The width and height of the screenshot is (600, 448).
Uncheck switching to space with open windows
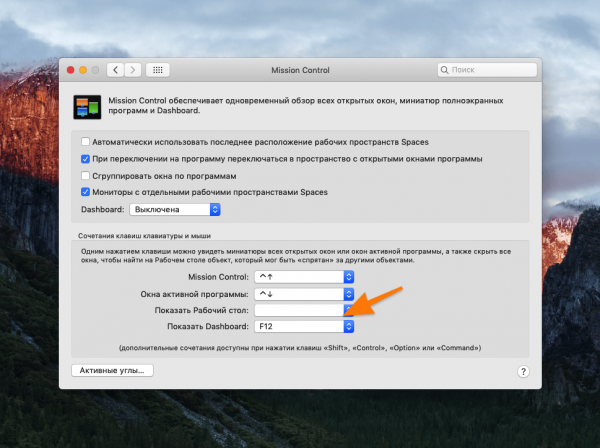coord(85,159)
